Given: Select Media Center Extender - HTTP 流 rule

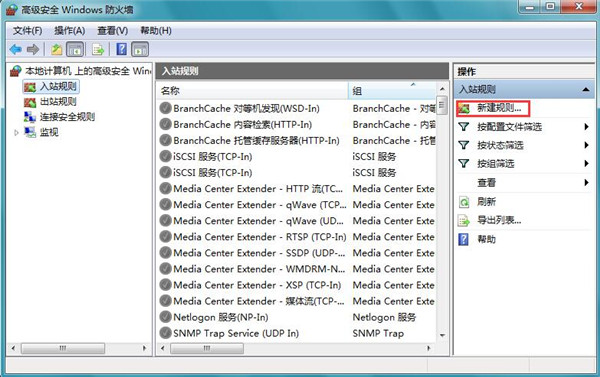Looking at the screenshot, I should tap(258, 189).
